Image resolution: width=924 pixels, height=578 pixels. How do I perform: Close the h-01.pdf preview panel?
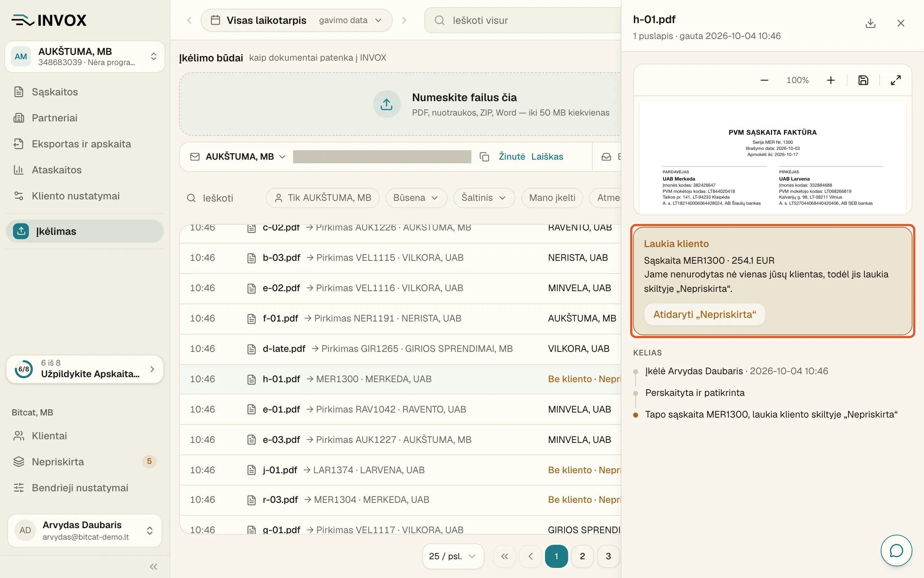(901, 23)
